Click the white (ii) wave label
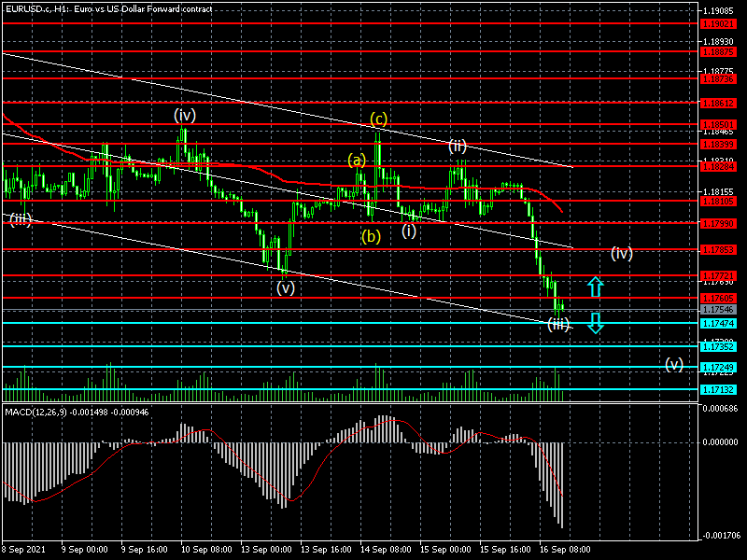The height and width of the screenshot is (560, 747). click(x=457, y=146)
